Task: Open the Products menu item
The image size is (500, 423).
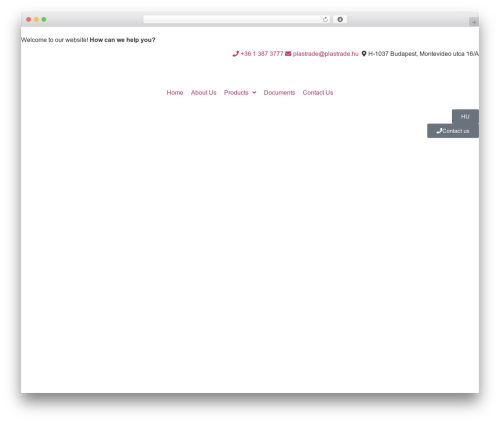Action: coord(236,93)
